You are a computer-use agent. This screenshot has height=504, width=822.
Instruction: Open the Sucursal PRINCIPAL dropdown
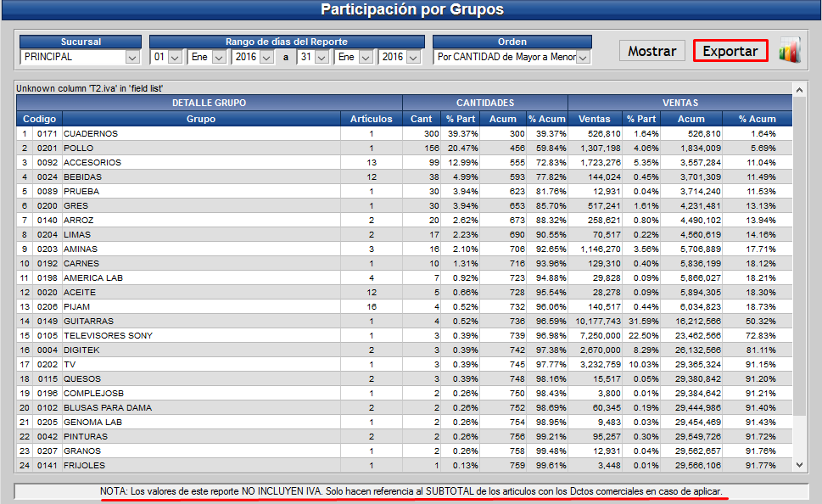point(81,57)
